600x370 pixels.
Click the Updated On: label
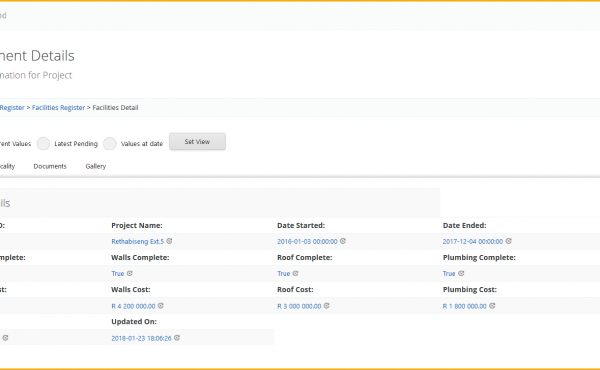click(134, 322)
